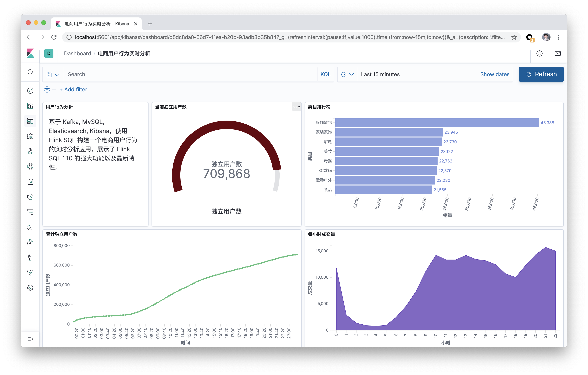Image resolution: width=588 pixels, height=375 pixels.
Task: Click the date picker chevron dropdown
Action: coord(351,74)
